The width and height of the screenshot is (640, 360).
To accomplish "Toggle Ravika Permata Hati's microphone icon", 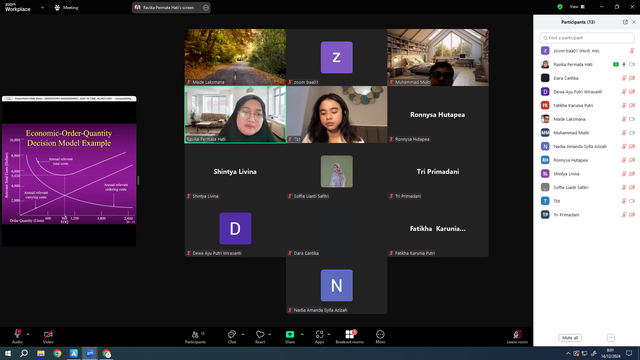I will (x=624, y=64).
